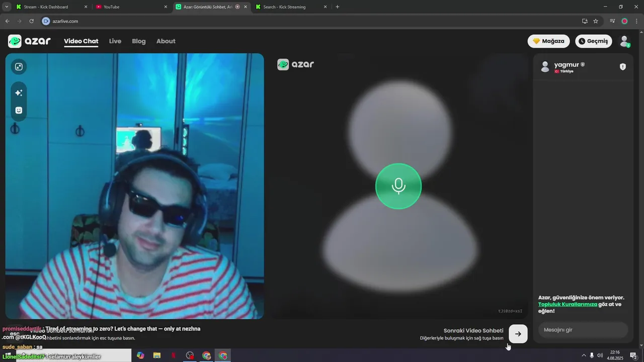
Task: Open the taskbar volume icon
Action: [x=600, y=355]
